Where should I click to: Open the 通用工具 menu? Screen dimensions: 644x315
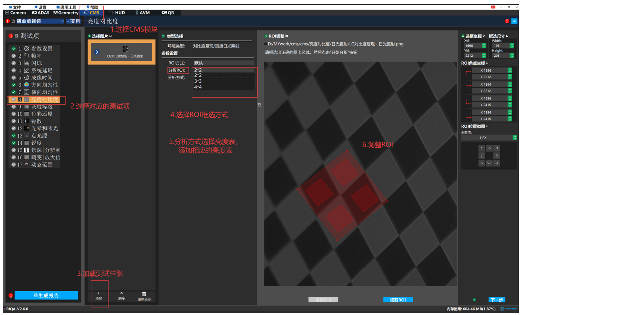[x=66, y=7]
